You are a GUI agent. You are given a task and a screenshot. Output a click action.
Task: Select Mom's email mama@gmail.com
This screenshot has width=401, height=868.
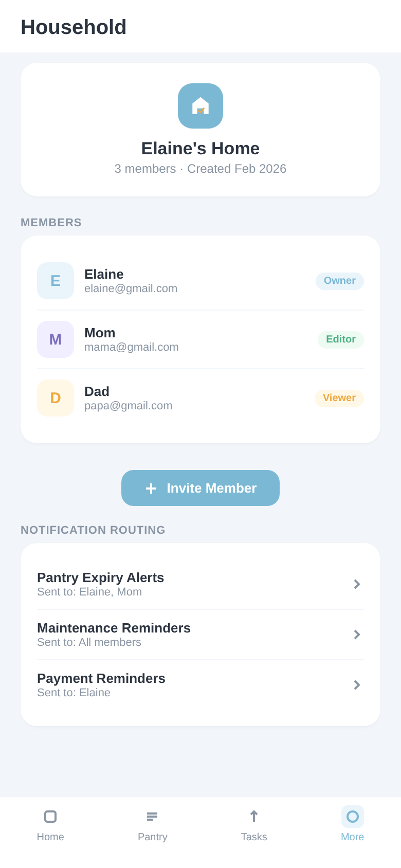[132, 347]
